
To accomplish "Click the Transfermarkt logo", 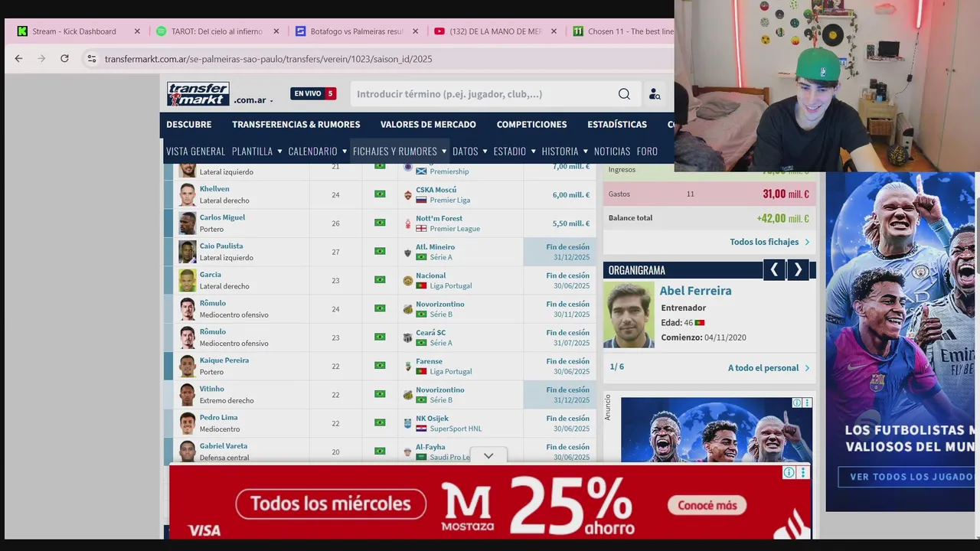I will click(x=198, y=93).
